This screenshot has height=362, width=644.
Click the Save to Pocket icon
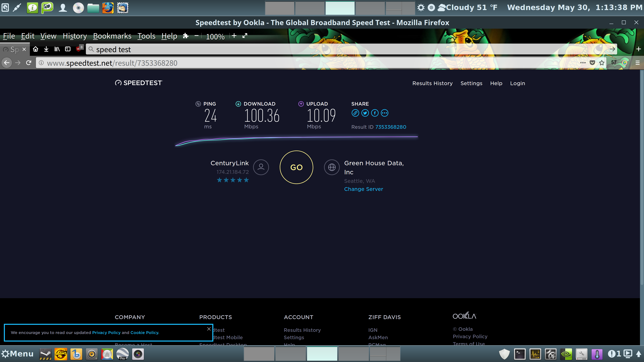[592, 63]
